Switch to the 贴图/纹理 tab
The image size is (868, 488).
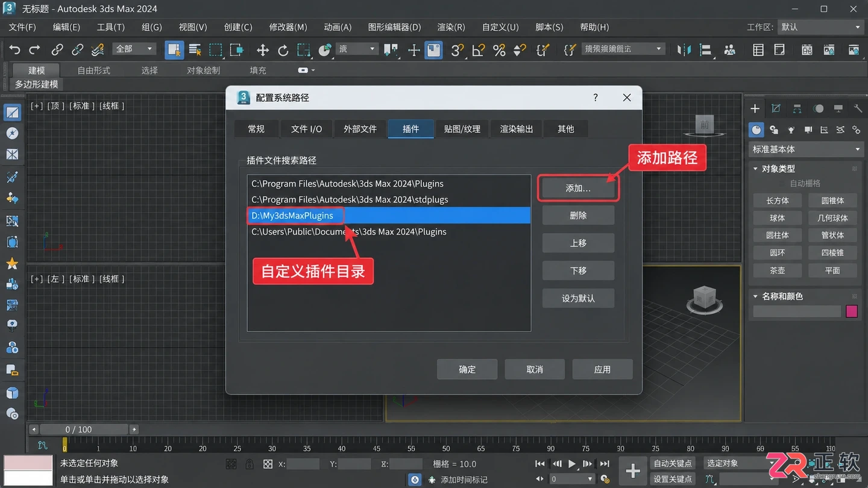pos(462,129)
